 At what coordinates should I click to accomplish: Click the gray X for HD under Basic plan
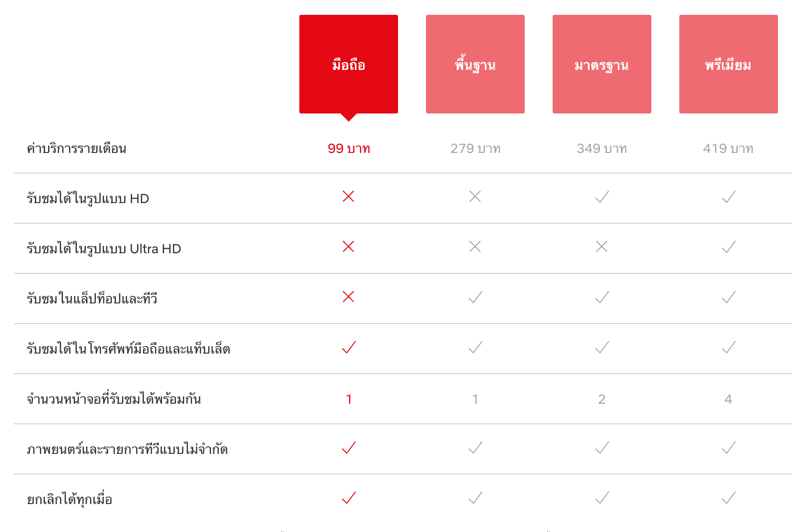point(475,197)
